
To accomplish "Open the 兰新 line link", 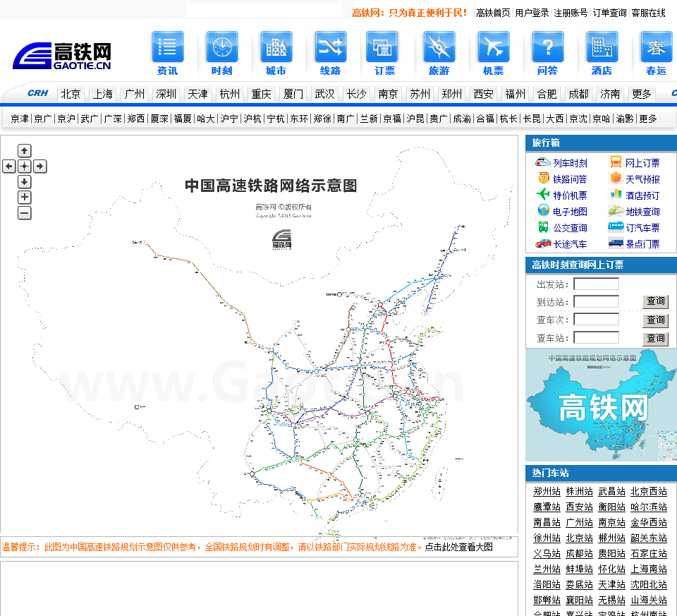I will coord(369,119).
